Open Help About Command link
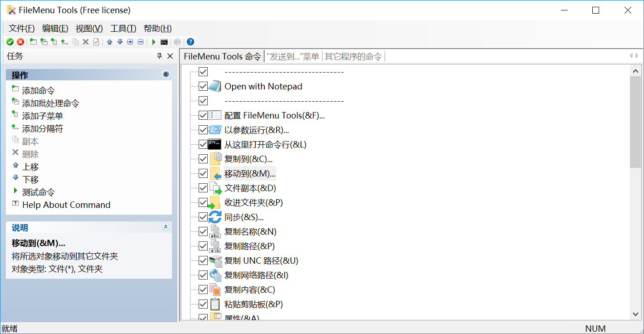The height and width of the screenshot is (334, 644). [66, 205]
